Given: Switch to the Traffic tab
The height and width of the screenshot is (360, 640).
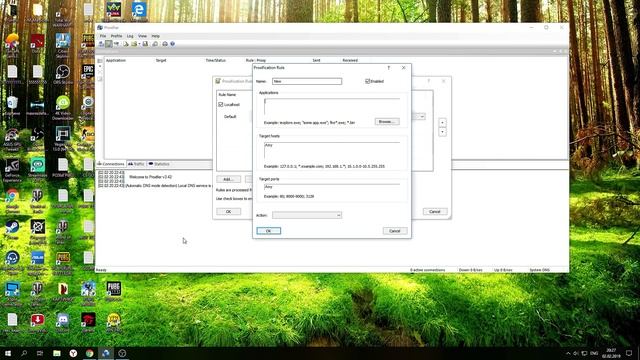Looking at the screenshot, I should coord(136,164).
